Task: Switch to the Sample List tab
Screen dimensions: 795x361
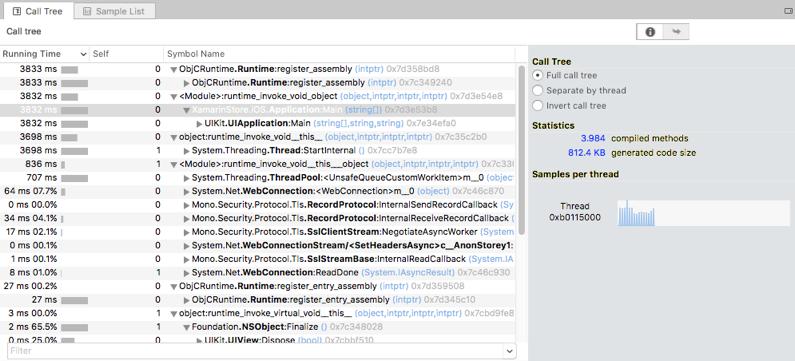Action: [115, 11]
